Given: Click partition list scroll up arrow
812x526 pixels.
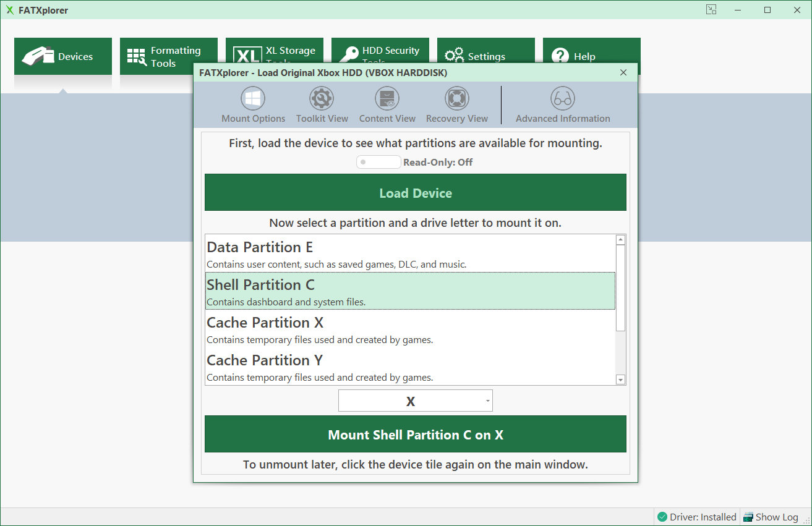Looking at the screenshot, I should pos(621,240).
